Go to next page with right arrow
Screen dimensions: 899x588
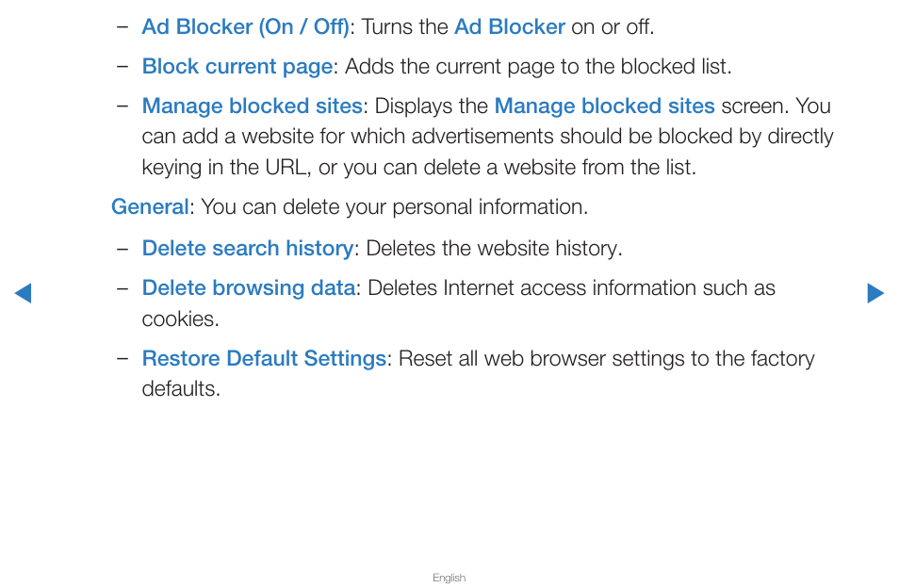875,293
